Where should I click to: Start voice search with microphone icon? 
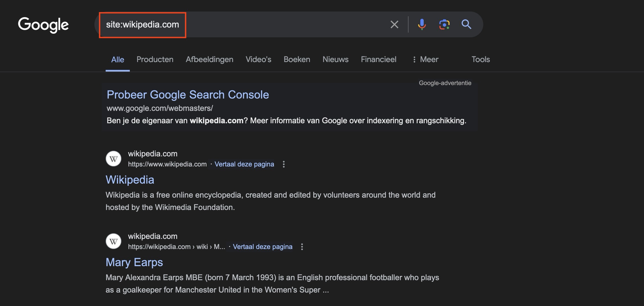pyautogui.click(x=422, y=24)
